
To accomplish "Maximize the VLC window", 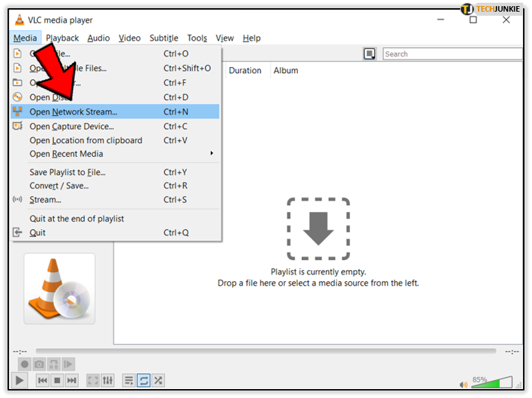I will pyautogui.click(x=473, y=20).
